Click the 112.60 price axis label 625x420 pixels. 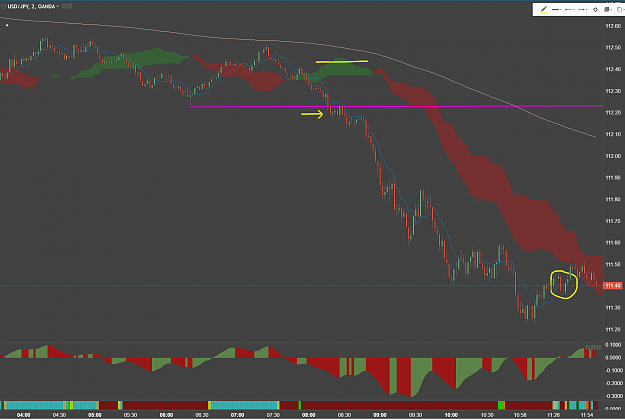(x=613, y=26)
